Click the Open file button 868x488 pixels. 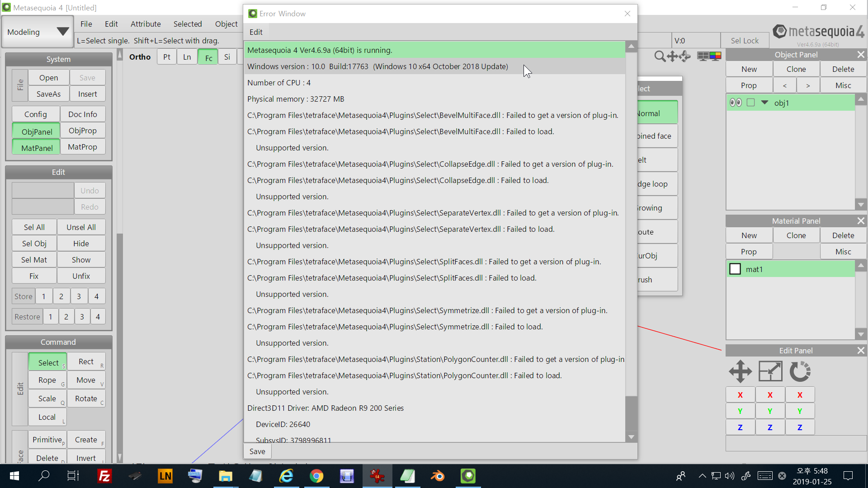click(x=48, y=78)
